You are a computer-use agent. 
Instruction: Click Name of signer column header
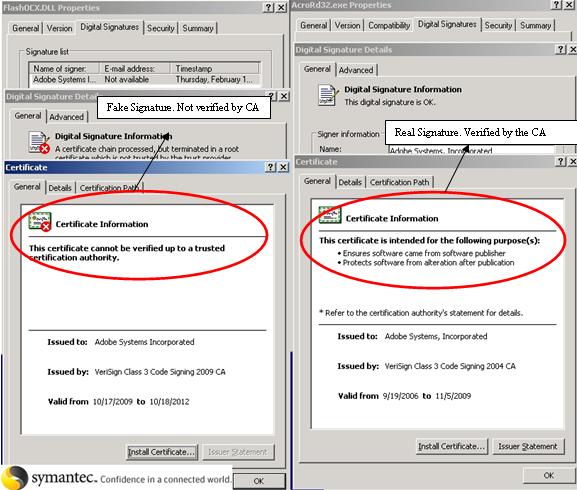(x=64, y=69)
